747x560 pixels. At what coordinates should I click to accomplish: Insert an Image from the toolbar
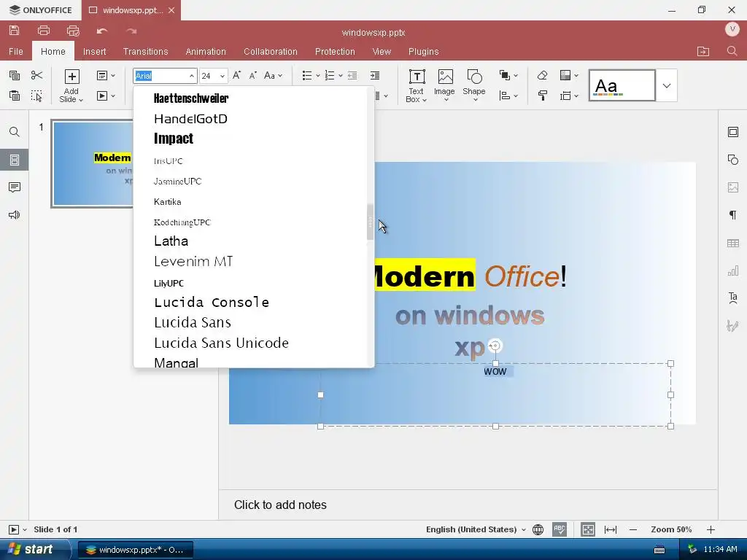coord(444,86)
